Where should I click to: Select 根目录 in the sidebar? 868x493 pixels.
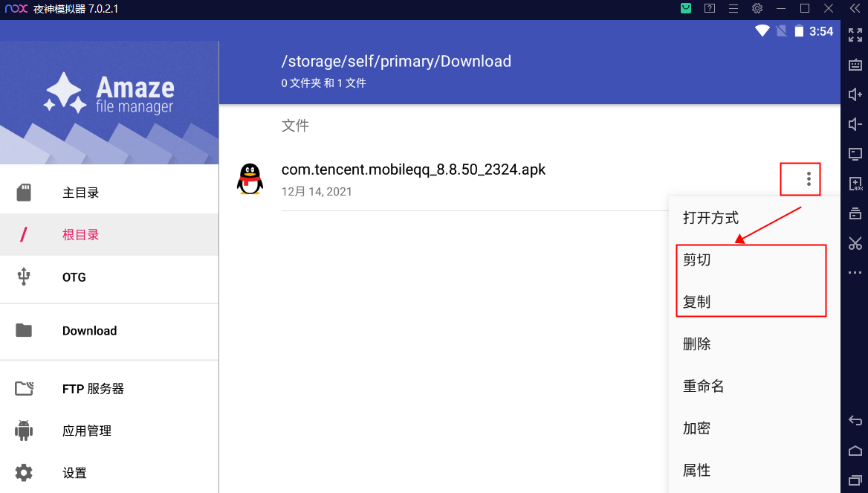pos(109,234)
